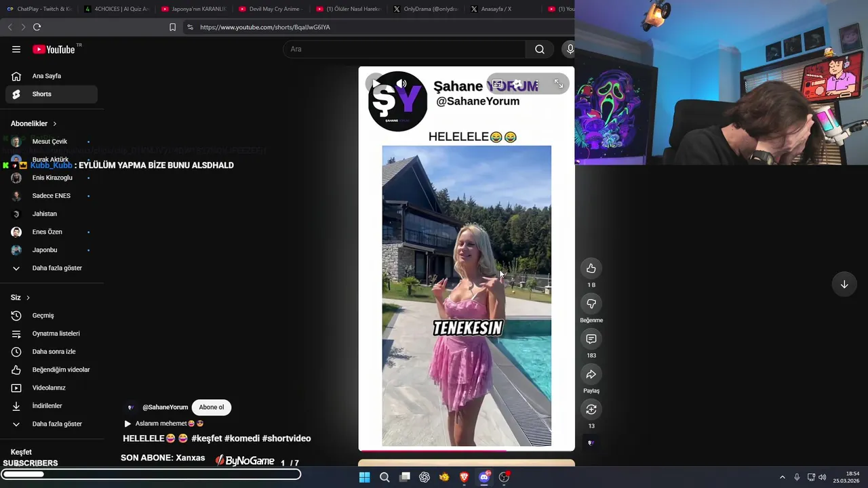Click the #komedi hashtag
The width and height of the screenshot is (868, 488).
(242, 439)
